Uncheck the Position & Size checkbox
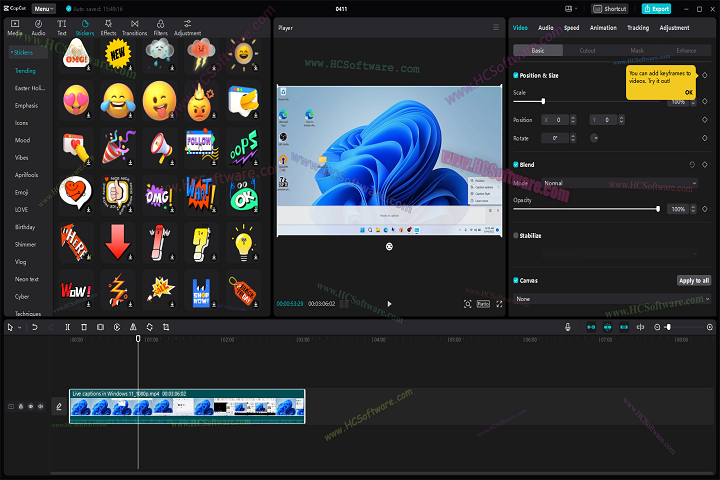The width and height of the screenshot is (720, 480). pyautogui.click(x=516, y=75)
